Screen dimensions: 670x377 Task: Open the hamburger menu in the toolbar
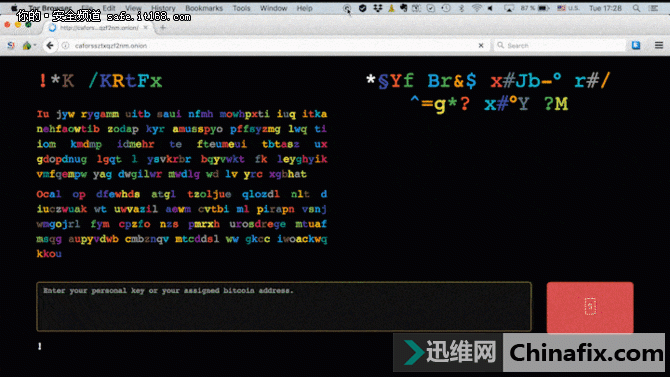658,45
